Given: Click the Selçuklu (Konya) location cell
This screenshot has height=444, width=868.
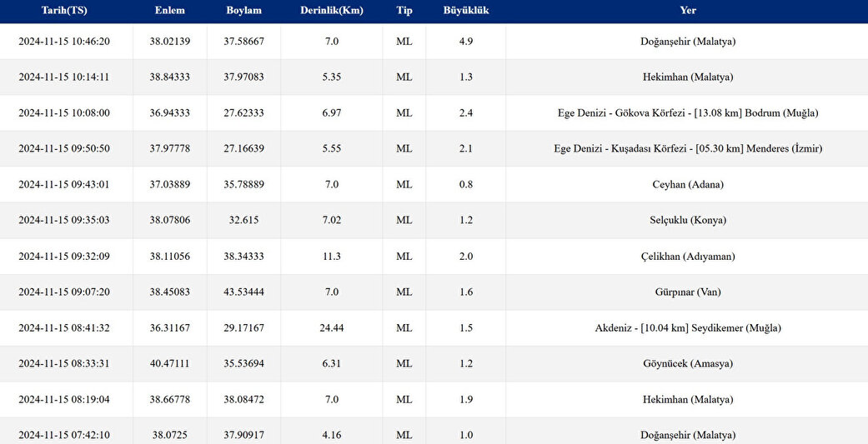Looking at the screenshot, I should (x=688, y=220).
